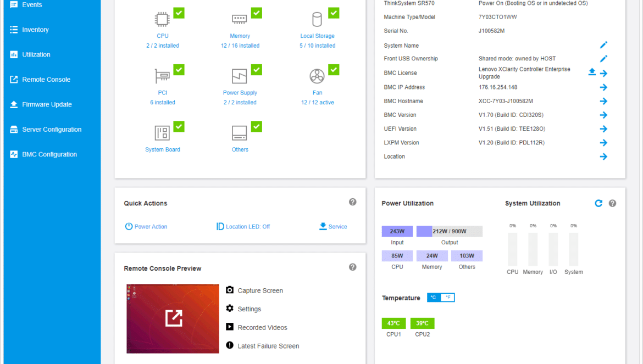
Task: Open the PCI card icon
Action: click(x=162, y=76)
